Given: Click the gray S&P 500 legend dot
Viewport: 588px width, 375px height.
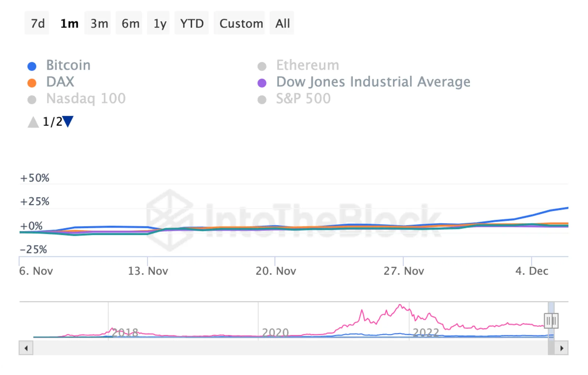Looking at the screenshot, I should pos(262,100).
